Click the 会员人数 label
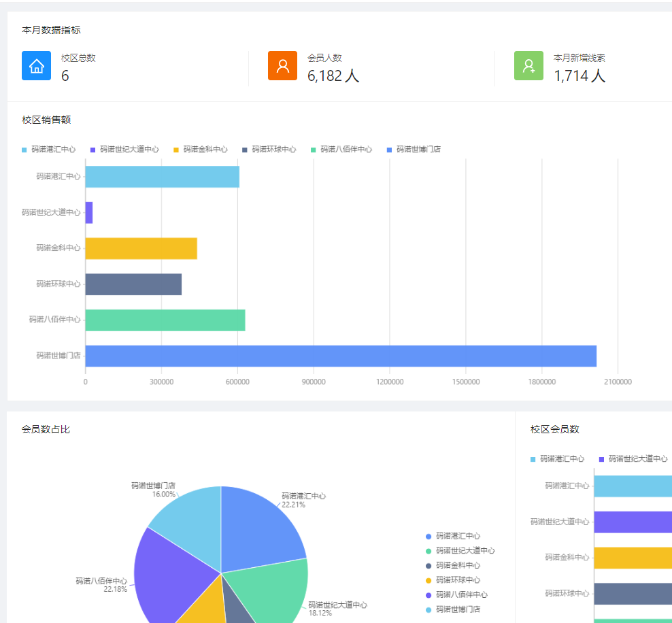The height and width of the screenshot is (623, 672). tap(324, 58)
